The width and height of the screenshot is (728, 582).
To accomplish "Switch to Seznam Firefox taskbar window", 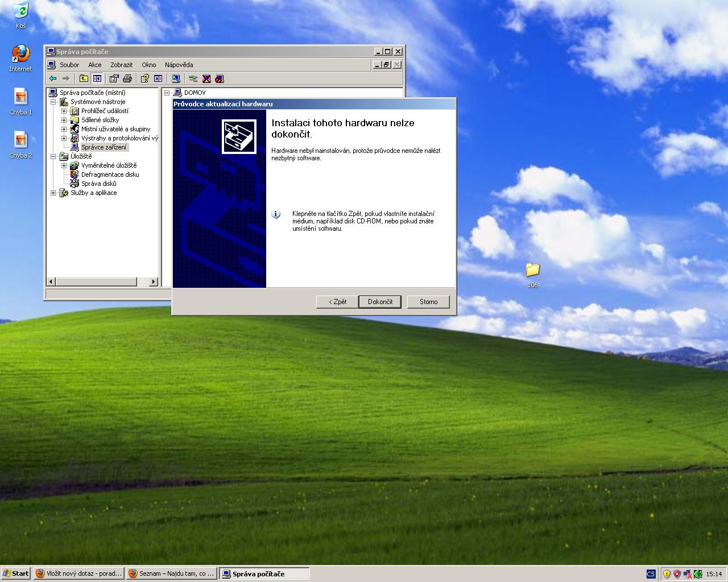I will [171, 573].
